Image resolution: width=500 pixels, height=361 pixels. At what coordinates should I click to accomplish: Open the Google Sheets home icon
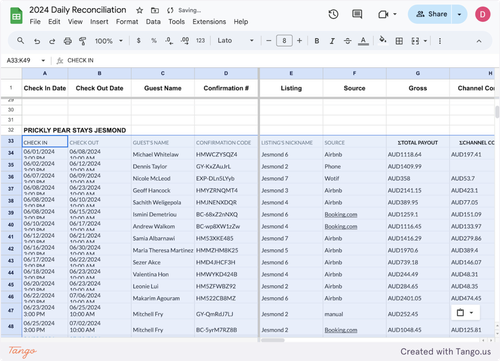16,16
